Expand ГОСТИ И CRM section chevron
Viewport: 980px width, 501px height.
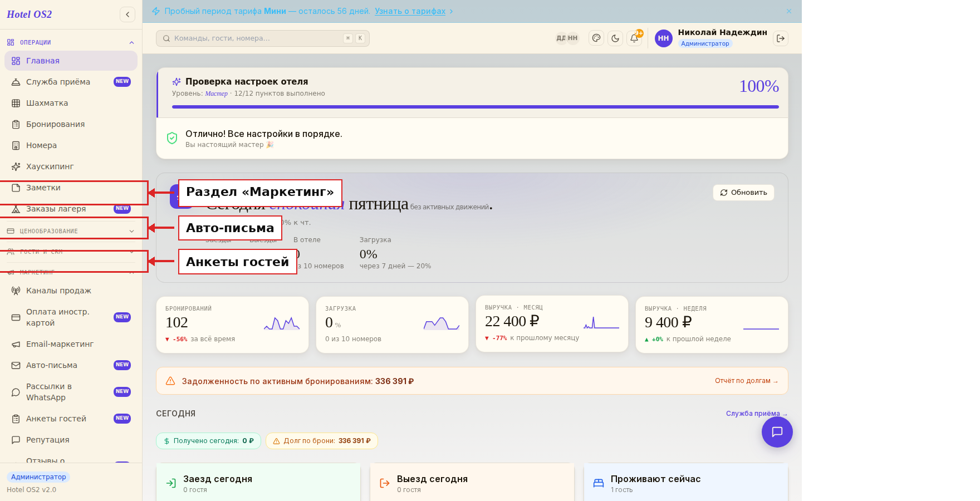point(132,252)
